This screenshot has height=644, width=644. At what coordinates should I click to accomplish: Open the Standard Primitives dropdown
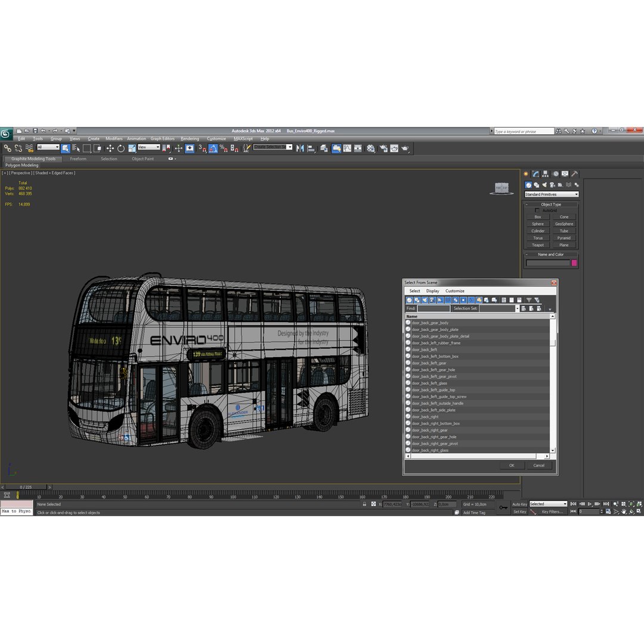pyautogui.click(x=552, y=194)
